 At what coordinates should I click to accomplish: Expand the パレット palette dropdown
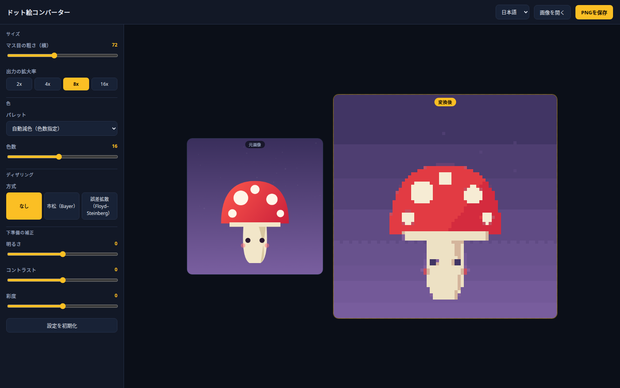[62, 129]
